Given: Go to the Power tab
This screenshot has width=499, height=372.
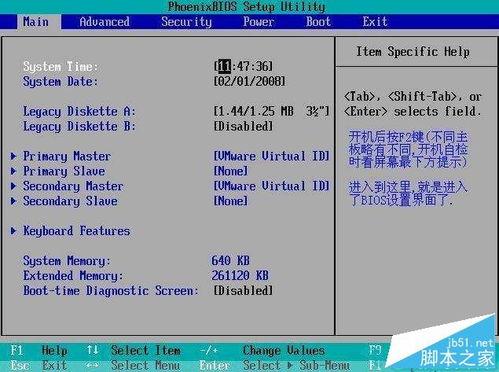Looking at the screenshot, I should [258, 22].
